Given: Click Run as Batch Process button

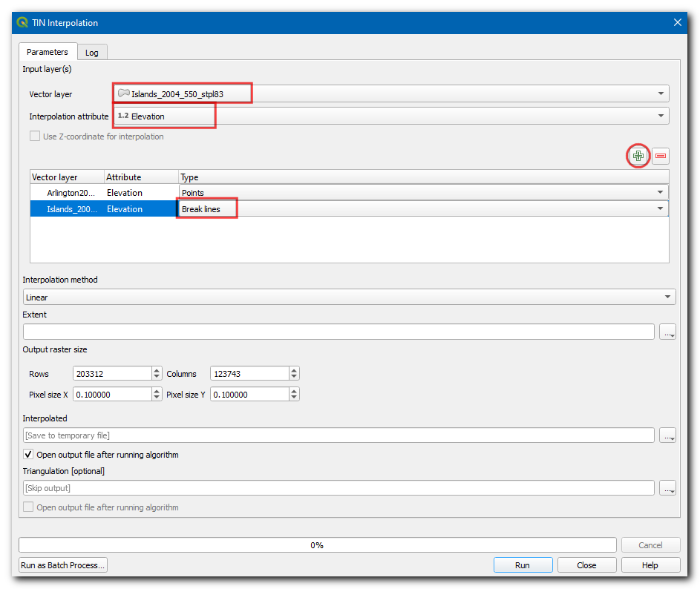Looking at the screenshot, I should 63,565.
